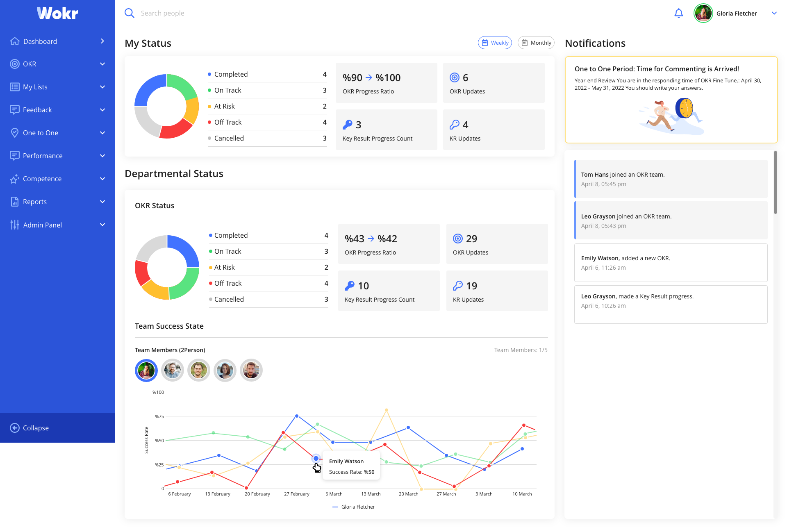
Task: Switch to the Weekly view
Action: (x=495, y=43)
